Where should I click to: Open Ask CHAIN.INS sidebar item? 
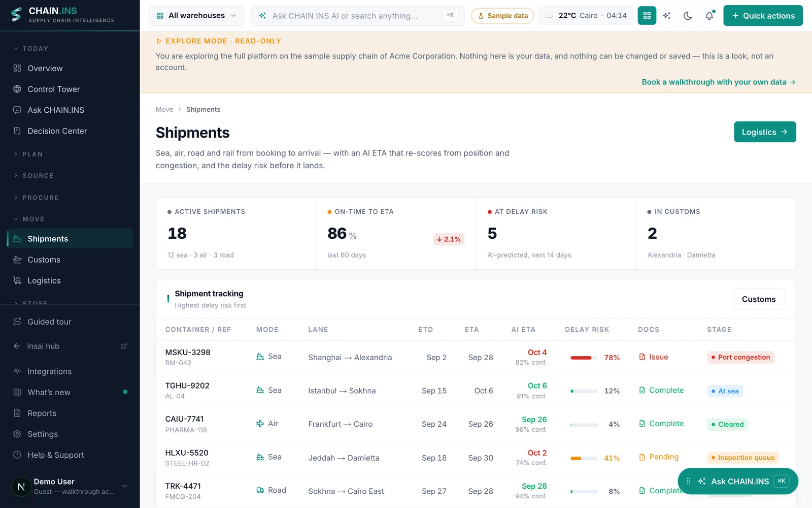(70, 110)
